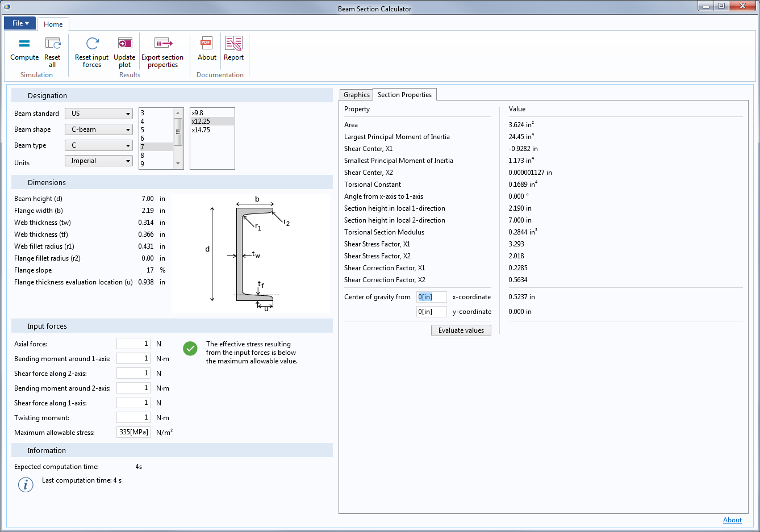This screenshot has width=760, height=532.
Task: Click the Reset all icon
Action: 52,44
